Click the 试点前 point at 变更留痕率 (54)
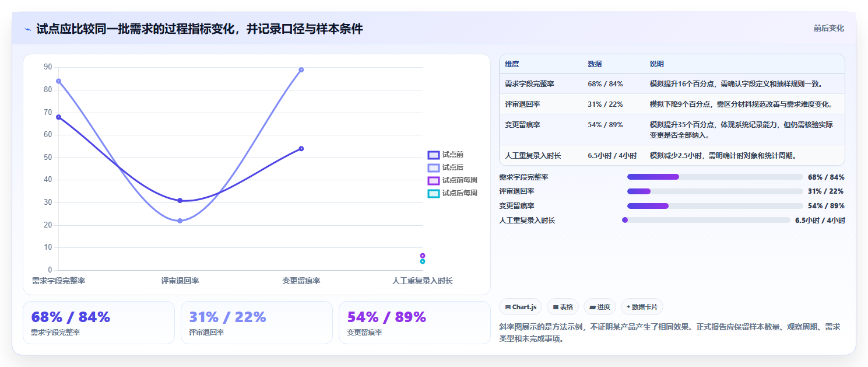 tap(301, 149)
